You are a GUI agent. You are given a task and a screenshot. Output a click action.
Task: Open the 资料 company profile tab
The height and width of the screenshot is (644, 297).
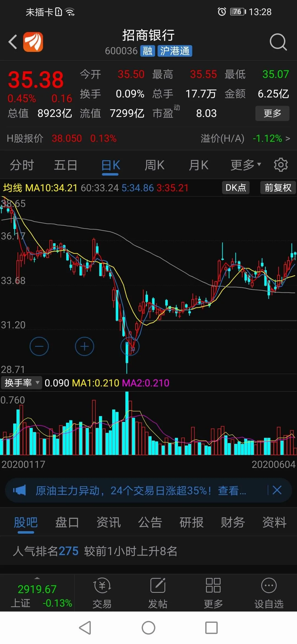[274, 522]
